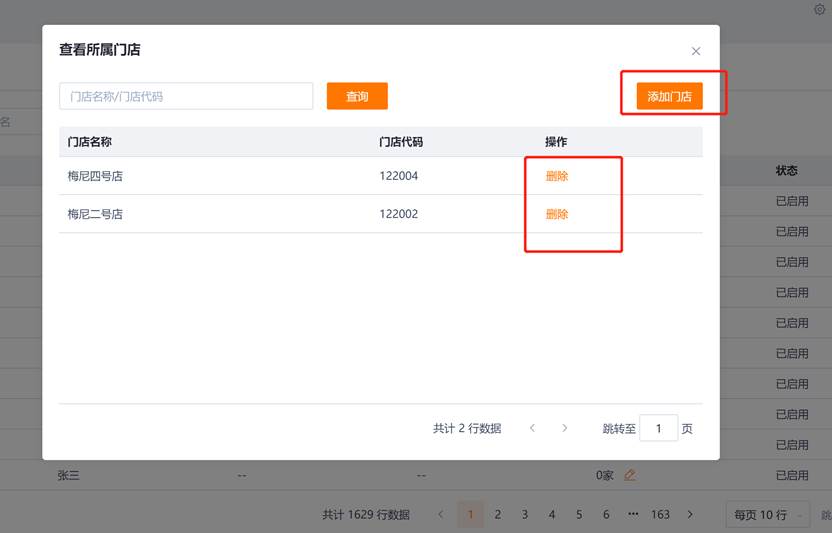Click previous page arrow in main list pagination
This screenshot has width=832, height=533.
click(441, 514)
